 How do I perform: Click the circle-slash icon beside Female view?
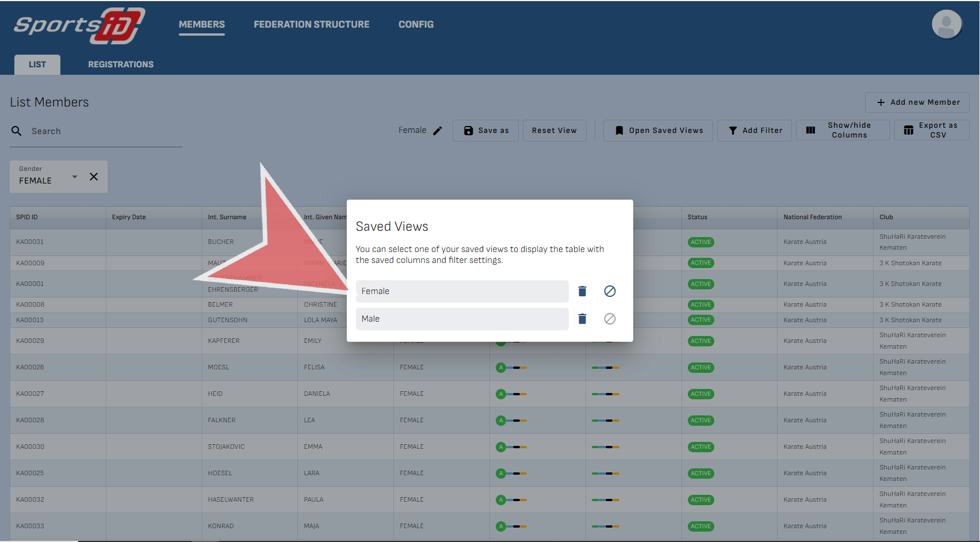pos(610,291)
